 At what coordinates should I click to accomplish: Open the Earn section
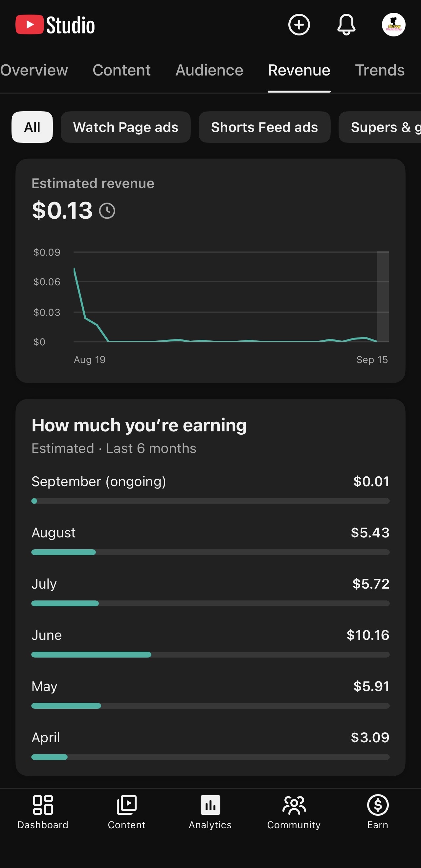[378, 812]
